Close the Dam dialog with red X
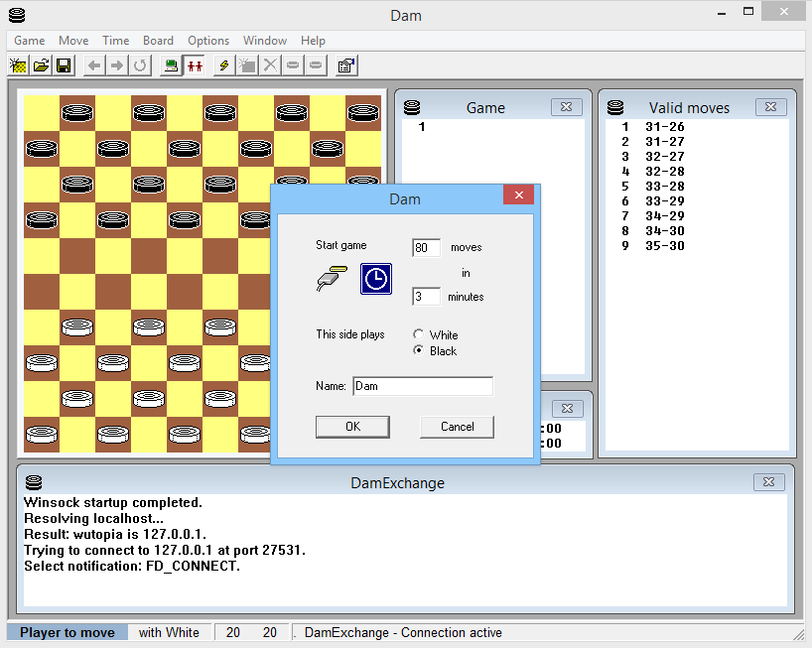The image size is (812, 648). coord(519,194)
